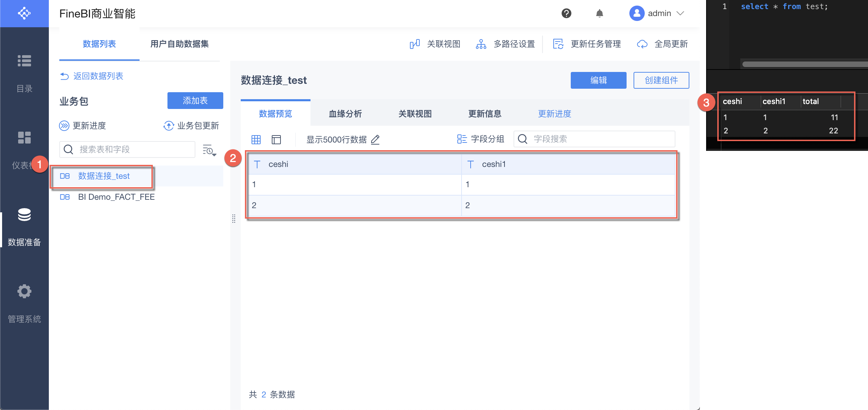Click the table filter sort icon

pos(209,150)
